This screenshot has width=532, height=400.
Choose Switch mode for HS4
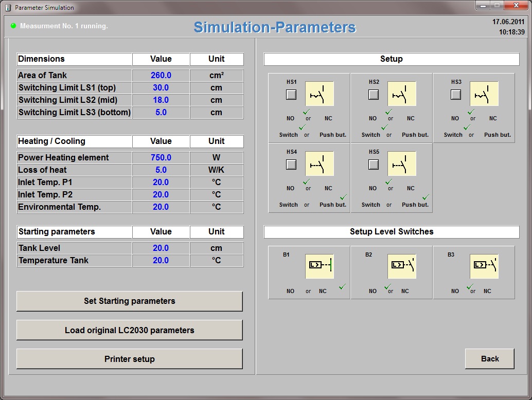[289, 205]
